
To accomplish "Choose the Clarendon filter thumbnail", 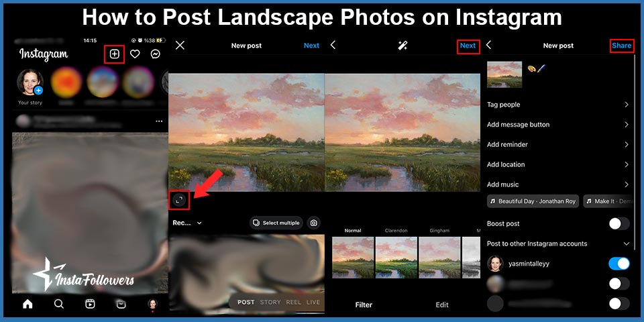I will click(x=396, y=258).
